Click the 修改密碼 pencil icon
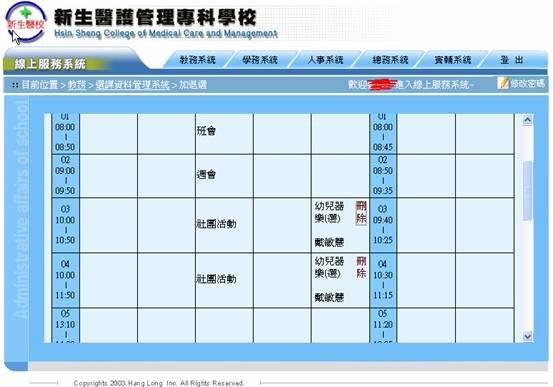Viewport: 553px width, 387px height. click(503, 83)
